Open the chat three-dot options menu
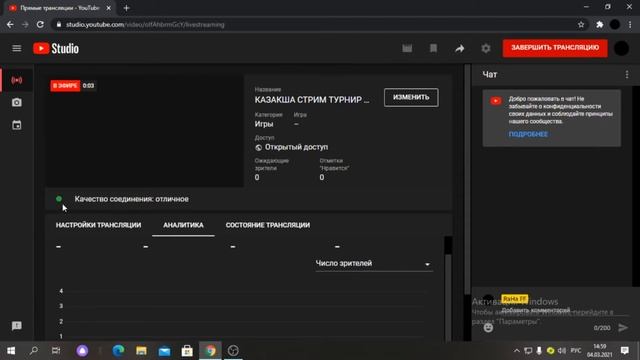 [627, 75]
